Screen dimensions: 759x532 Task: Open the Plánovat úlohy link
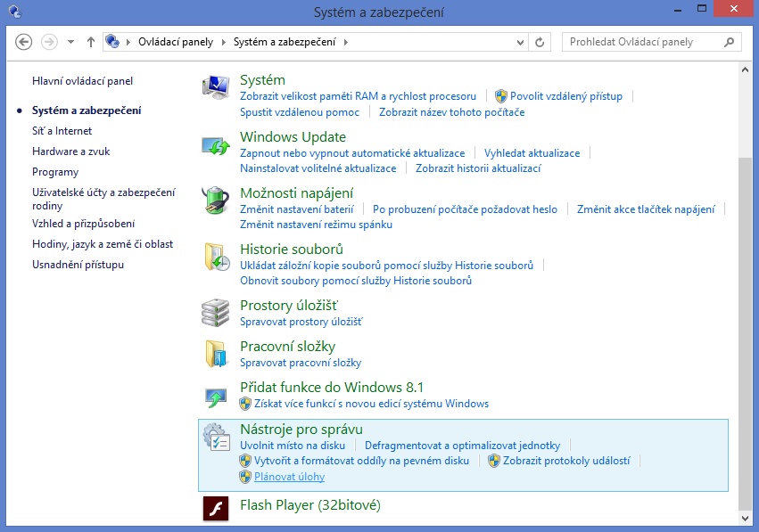pyautogui.click(x=289, y=477)
